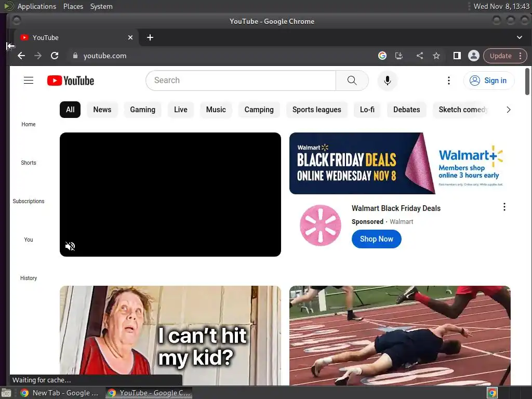532x399 pixels.
Task: Click the Sign in button
Action: tap(489, 81)
